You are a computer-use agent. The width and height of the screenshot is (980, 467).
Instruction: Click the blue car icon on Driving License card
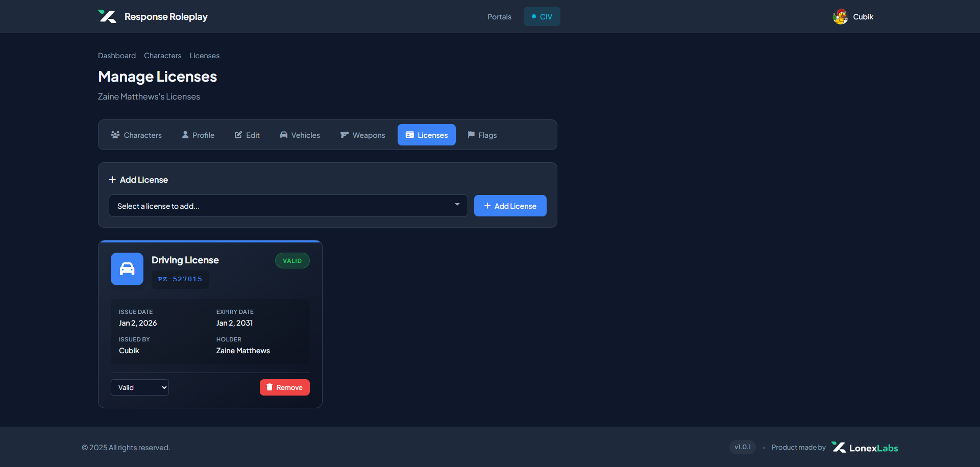(x=127, y=269)
